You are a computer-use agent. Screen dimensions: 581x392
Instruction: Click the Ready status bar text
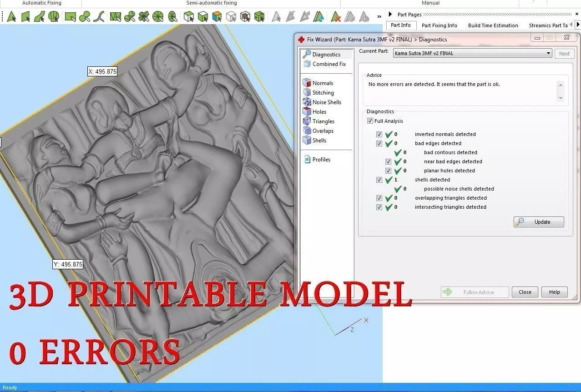pos(10,387)
